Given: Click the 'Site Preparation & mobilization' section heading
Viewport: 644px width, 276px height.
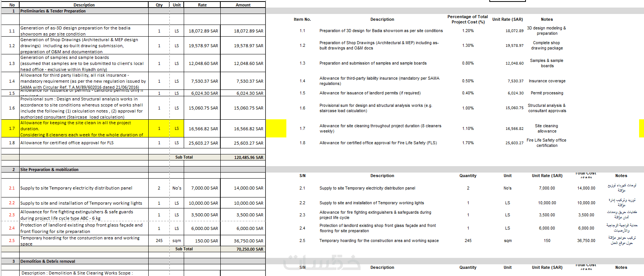Looking at the screenshot, I should coord(49,170).
